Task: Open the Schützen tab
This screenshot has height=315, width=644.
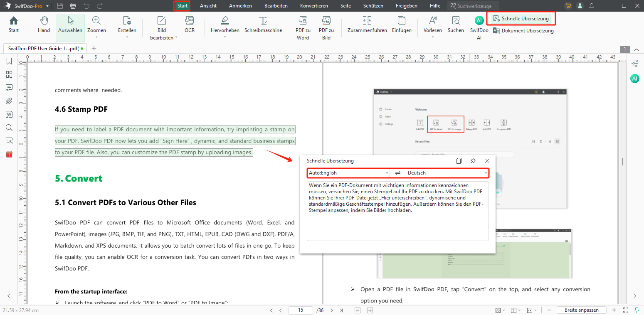Action: pyautogui.click(x=373, y=6)
